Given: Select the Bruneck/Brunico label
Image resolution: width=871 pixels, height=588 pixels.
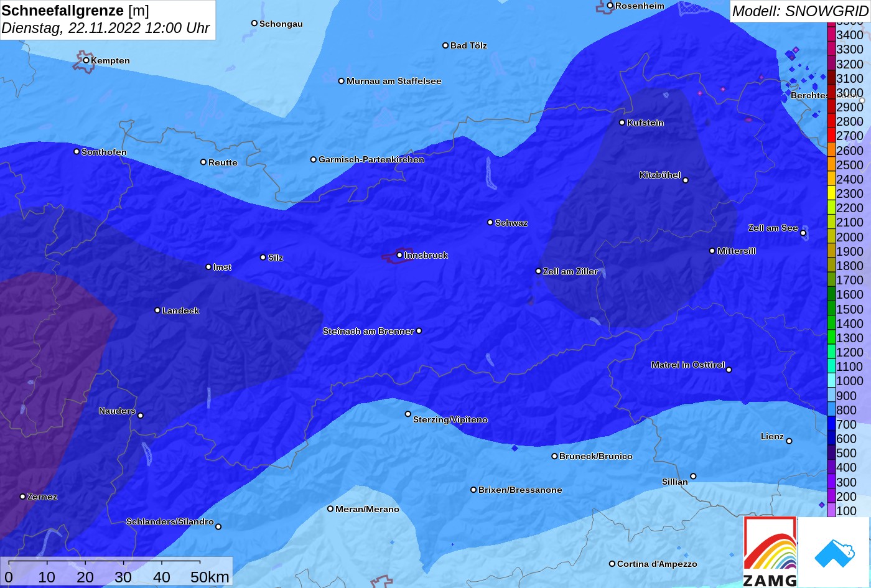Looking at the screenshot, I should [596, 456].
